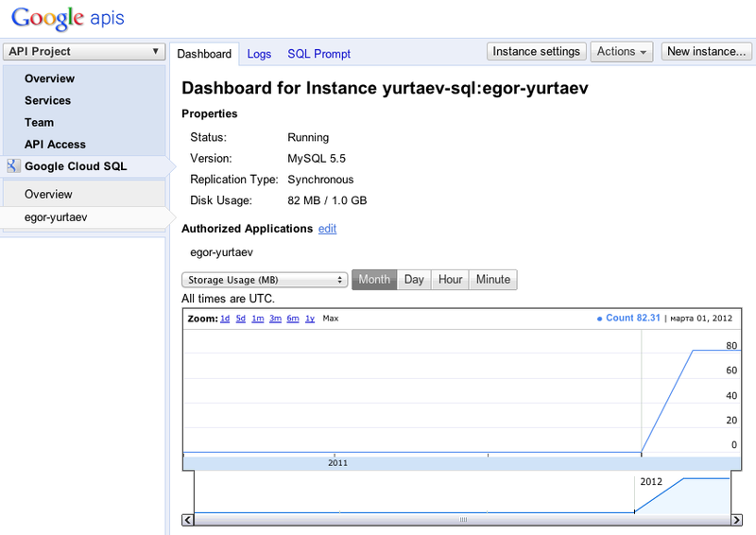This screenshot has height=535, width=756.
Task: Select the Hour granularity toggle
Action: (x=451, y=280)
